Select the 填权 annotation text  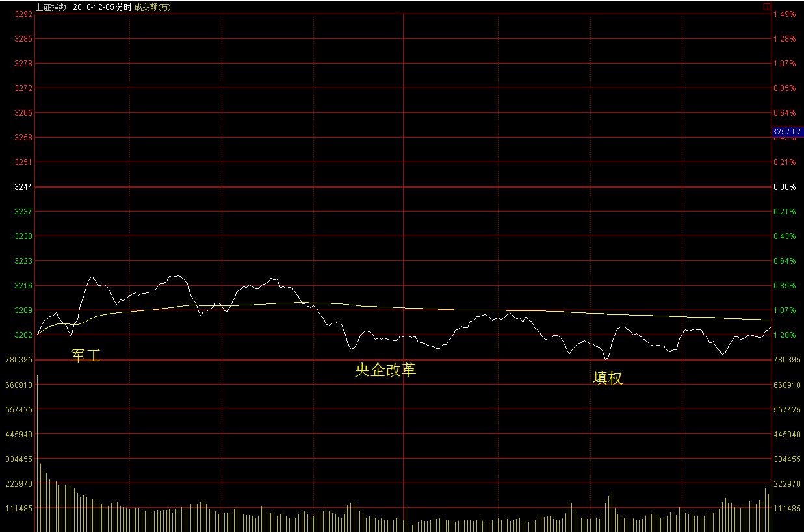click(x=608, y=378)
